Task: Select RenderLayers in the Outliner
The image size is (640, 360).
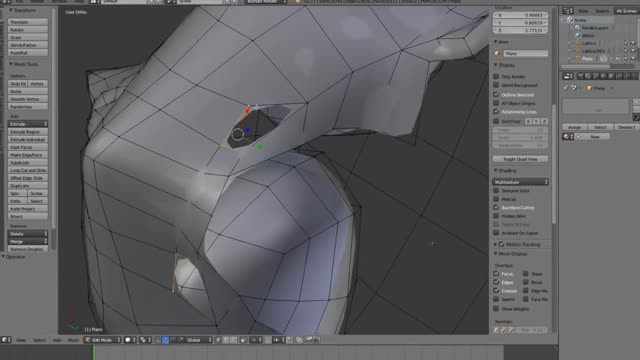Action: click(x=595, y=28)
